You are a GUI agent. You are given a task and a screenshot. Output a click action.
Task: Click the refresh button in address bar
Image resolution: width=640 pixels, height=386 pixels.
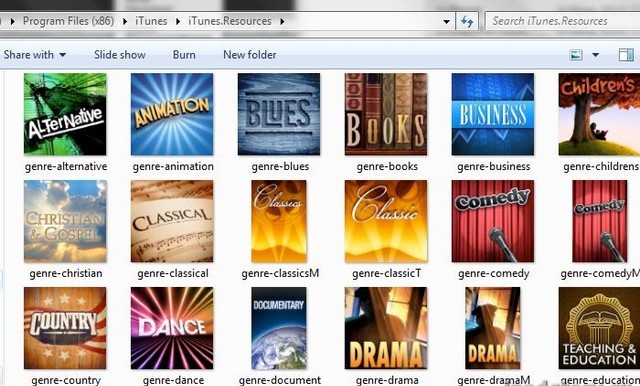click(467, 21)
